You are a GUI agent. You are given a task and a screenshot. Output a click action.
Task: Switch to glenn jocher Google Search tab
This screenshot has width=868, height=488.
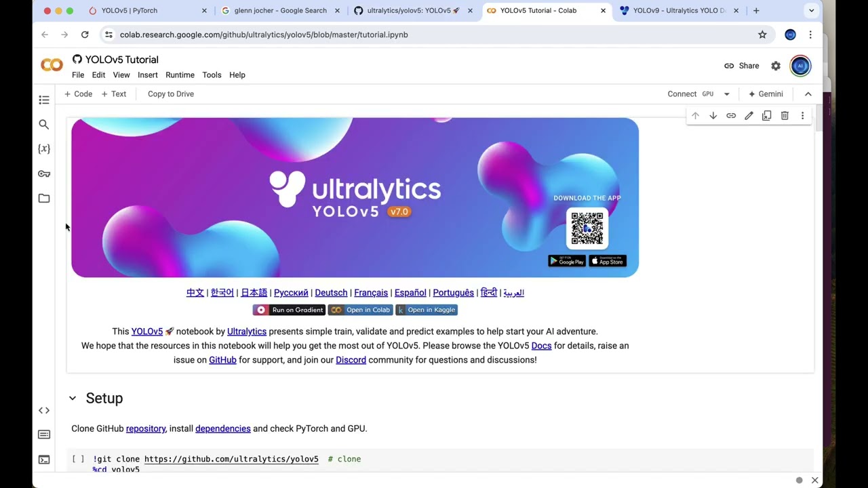279,11
